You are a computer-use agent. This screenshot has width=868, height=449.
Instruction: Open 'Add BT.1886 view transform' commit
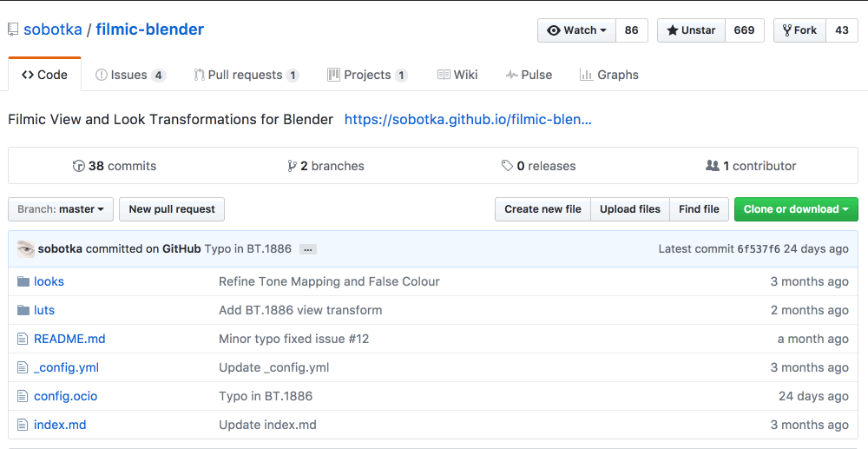click(x=300, y=310)
